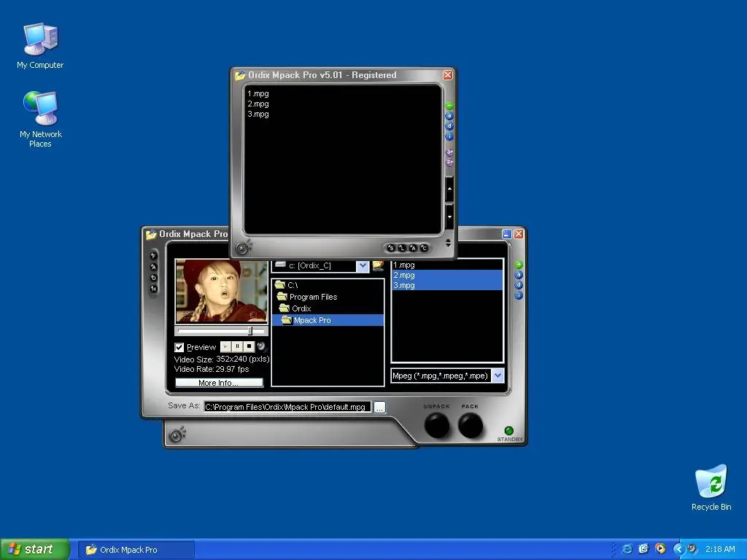This screenshot has height=560, width=747.
Task: Click the green minus button in playlist window
Action: point(449,106)
